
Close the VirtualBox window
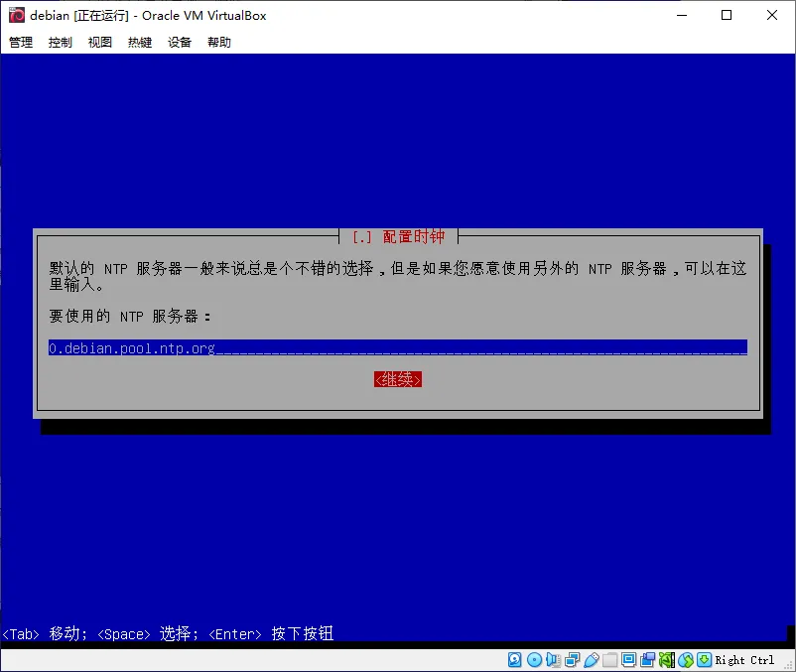[x=771, y=15]
